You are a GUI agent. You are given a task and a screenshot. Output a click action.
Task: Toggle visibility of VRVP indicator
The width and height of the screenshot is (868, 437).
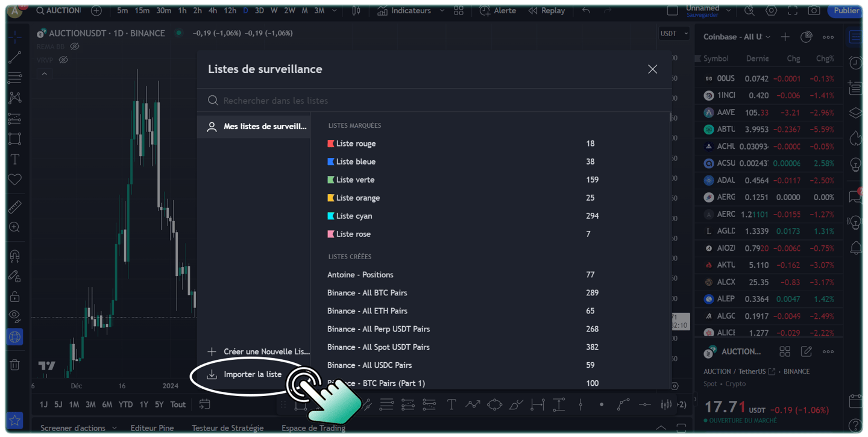(63, 60)
